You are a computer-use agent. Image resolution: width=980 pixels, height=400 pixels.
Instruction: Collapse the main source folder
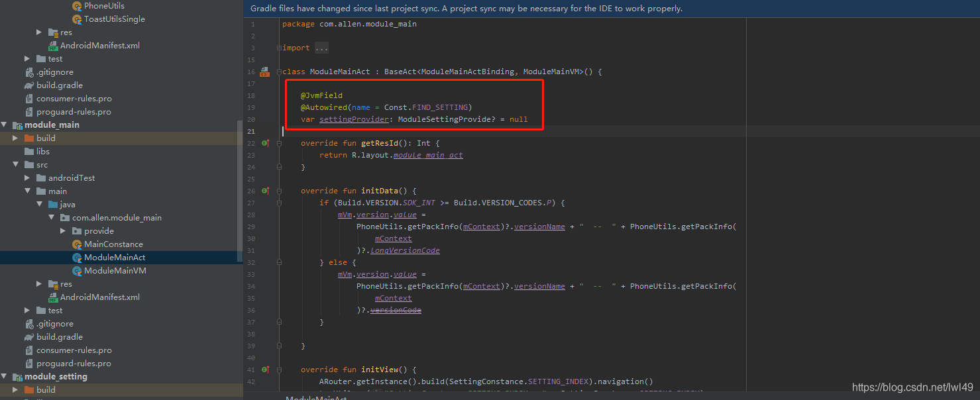pos(27,191)
